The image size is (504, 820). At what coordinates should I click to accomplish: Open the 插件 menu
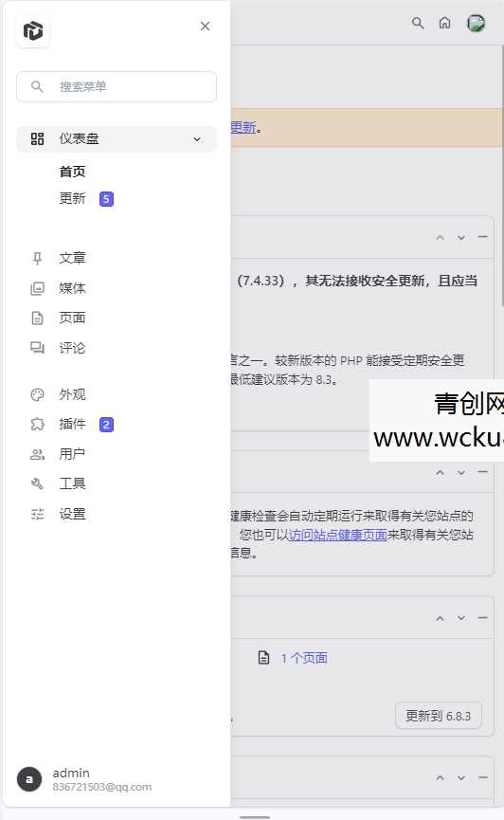click(72, 424)
